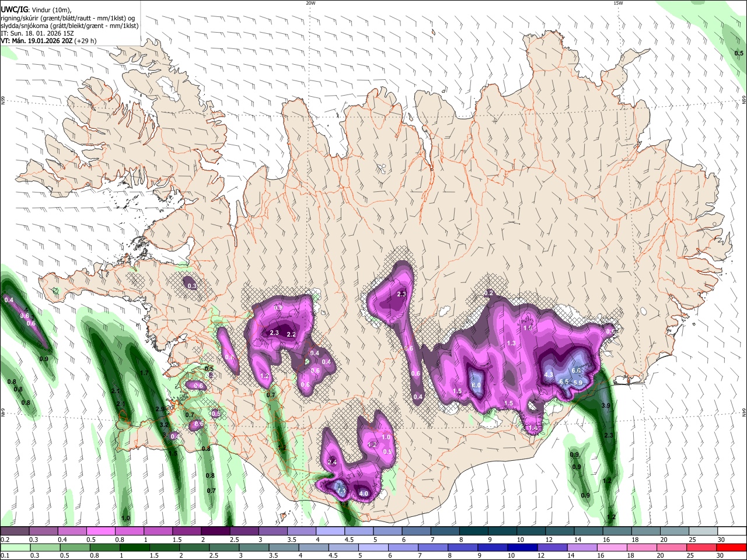Click the darkest purple snow swatch between 2 and 2.5

pyautogui.click(x=215, y=531)
